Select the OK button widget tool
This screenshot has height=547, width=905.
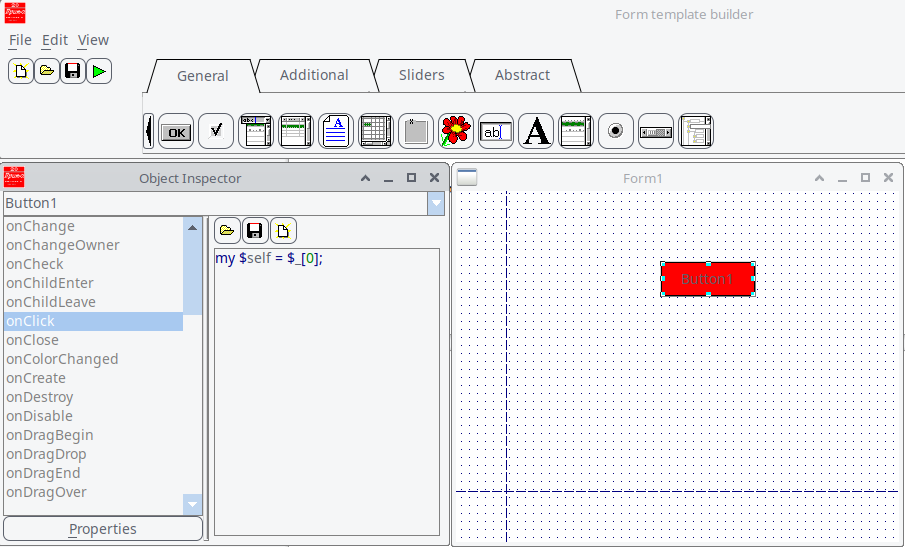(176, 131)
